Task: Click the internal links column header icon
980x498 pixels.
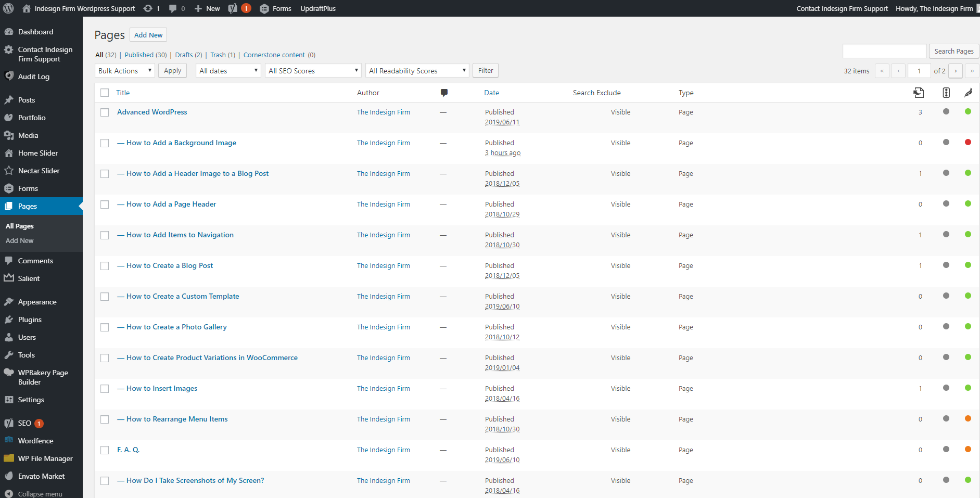Action: pyautogui.click(x=919, y=93)
